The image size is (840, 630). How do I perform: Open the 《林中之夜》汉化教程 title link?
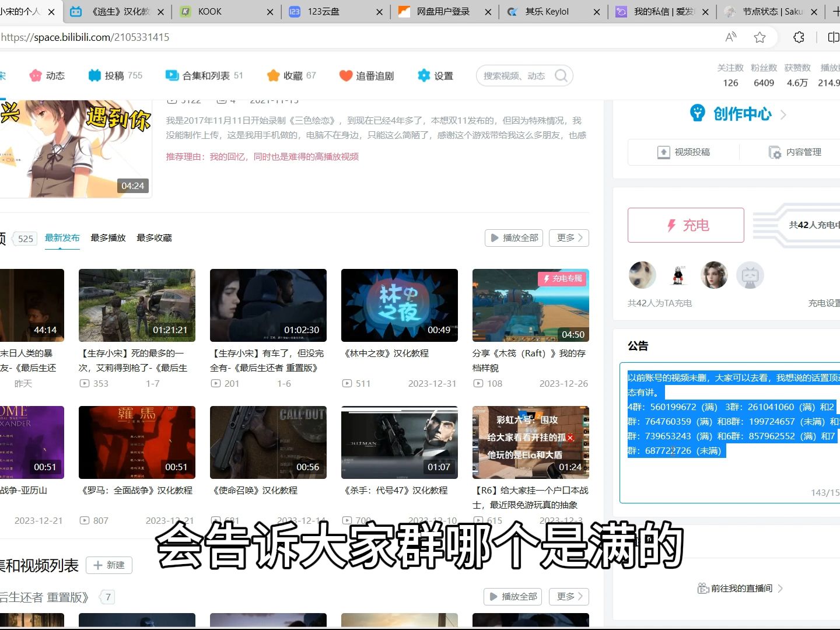386,353
